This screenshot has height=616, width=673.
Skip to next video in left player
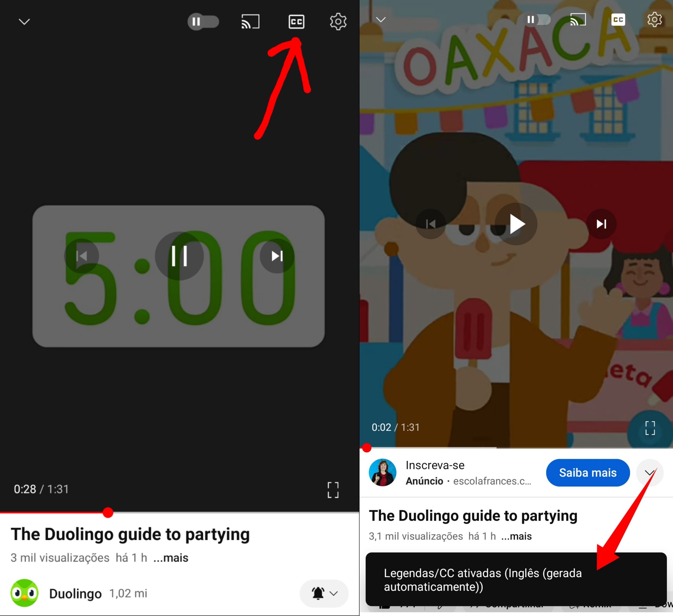click(x=277, y=256)
